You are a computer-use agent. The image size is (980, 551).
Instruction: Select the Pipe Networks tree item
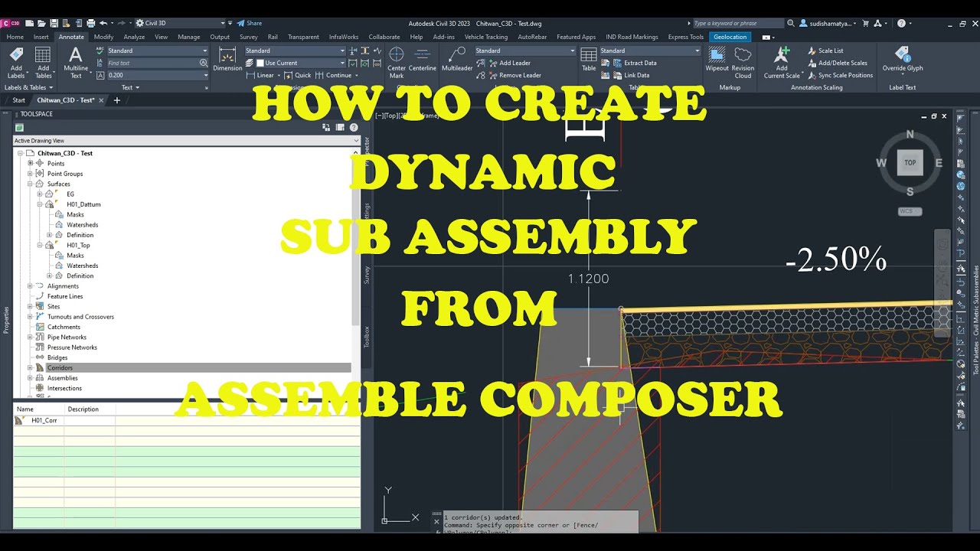pos(67,337)
